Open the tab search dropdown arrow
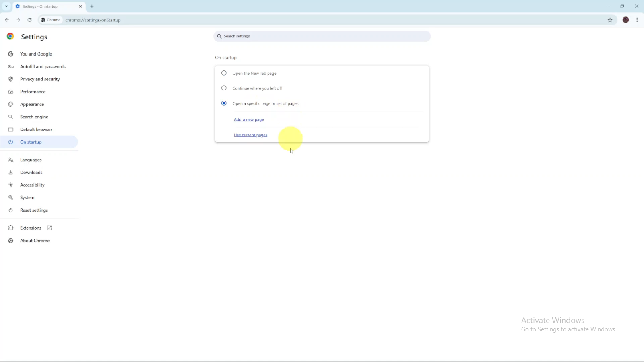 pyautogui.click(x=6, y=6)
